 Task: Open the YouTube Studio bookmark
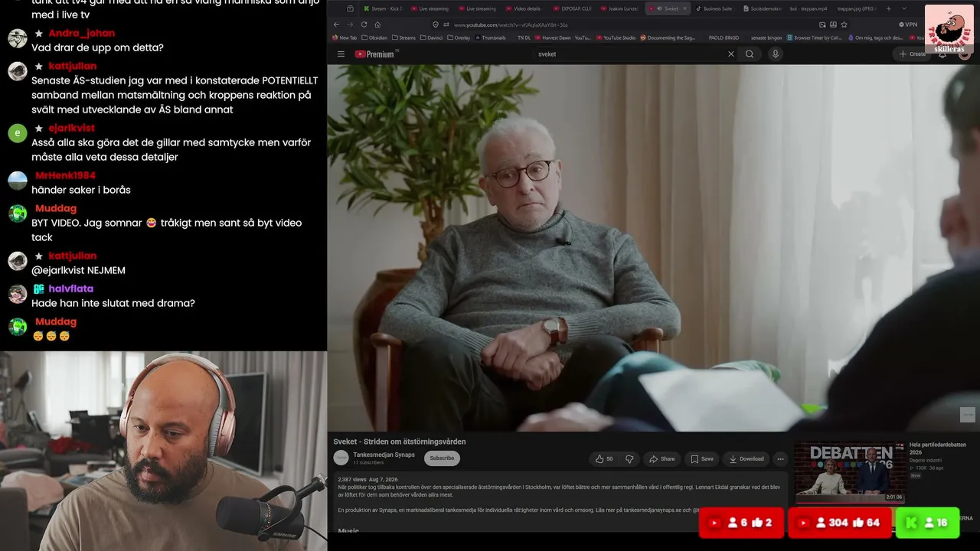point(616,37)
